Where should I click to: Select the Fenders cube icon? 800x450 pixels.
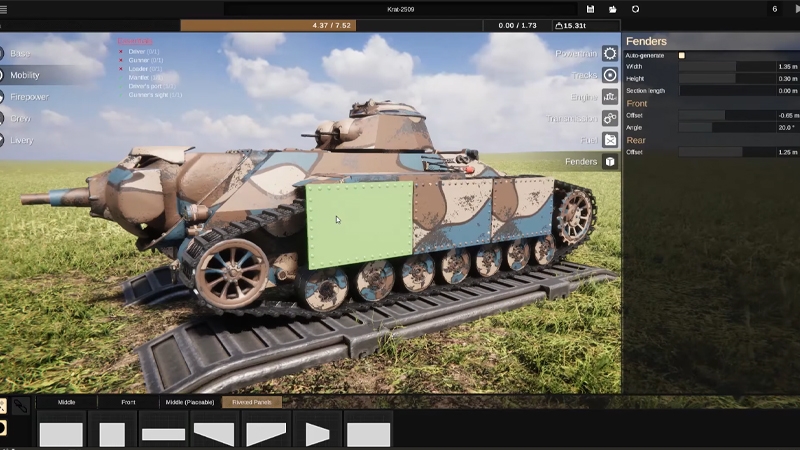pyautogui.click(x=609, y=161)
